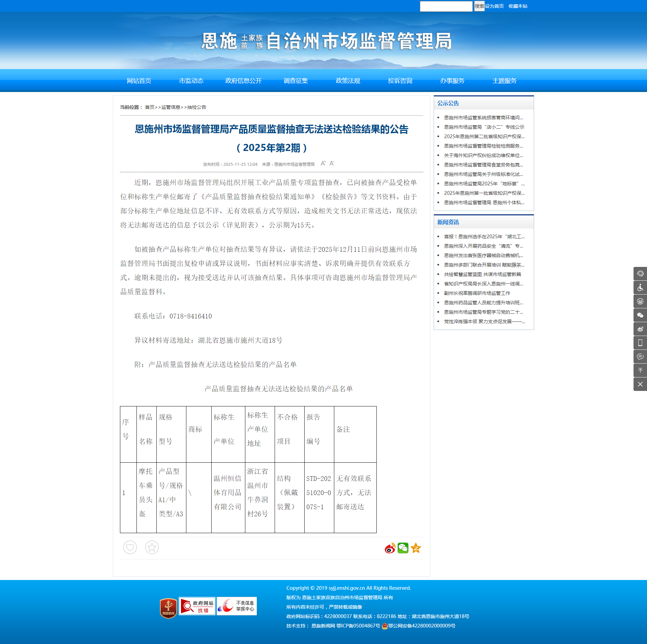Viewport: 647px width, 644px height.
Task: Decrease font size with A- icon
Action: 332,163
